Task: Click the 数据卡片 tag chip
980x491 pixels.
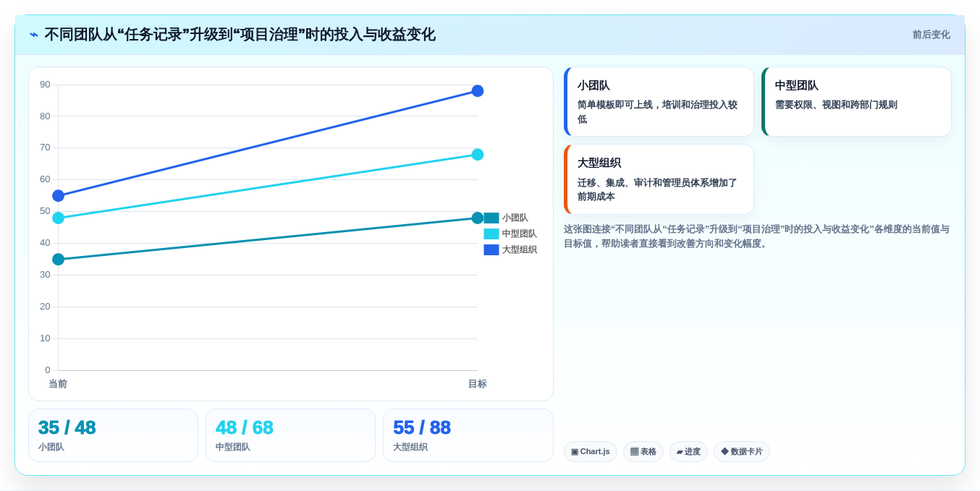Action: click(x=742, y=452)
